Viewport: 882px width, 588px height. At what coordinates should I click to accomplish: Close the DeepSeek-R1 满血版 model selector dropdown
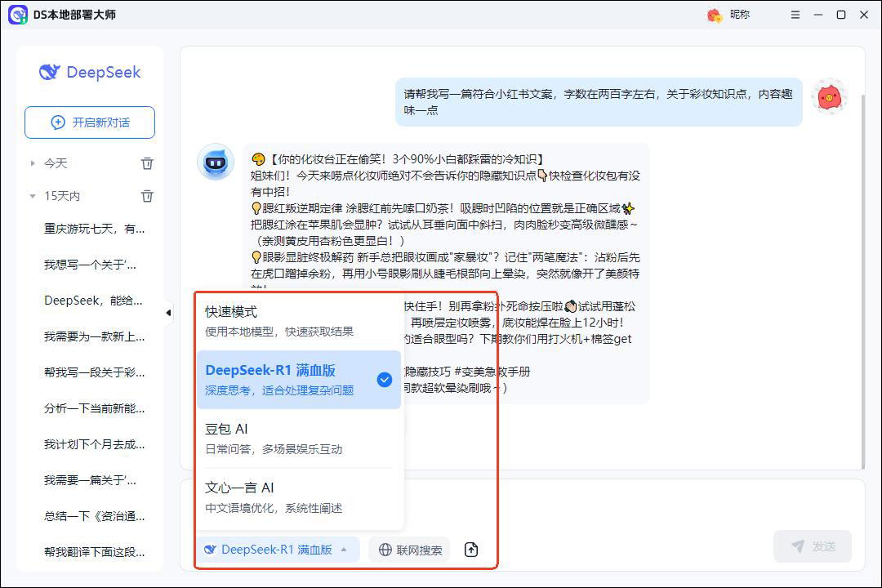point(278,550)
